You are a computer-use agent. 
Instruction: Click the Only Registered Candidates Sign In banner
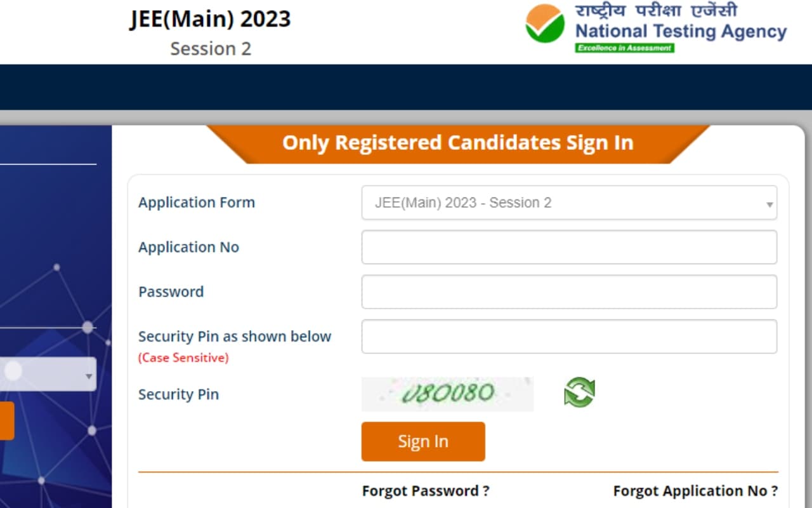click(458, 142)
